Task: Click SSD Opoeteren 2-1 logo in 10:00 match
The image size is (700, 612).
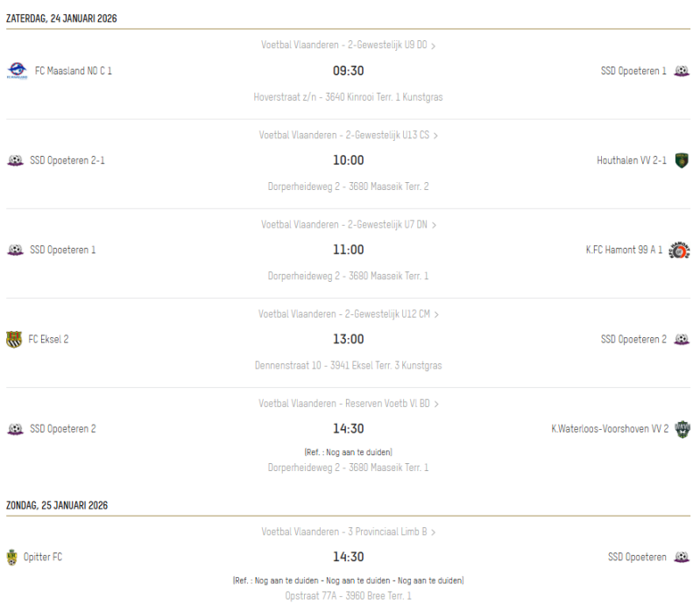Action: click(x=15, y=160)
